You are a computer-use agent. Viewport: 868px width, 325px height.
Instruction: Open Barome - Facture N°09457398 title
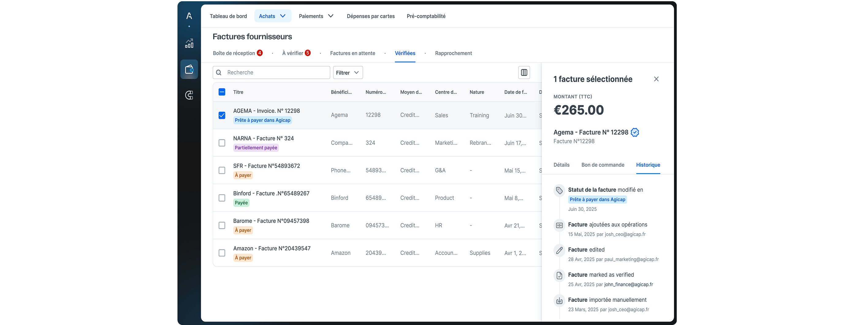click(271, 221)
